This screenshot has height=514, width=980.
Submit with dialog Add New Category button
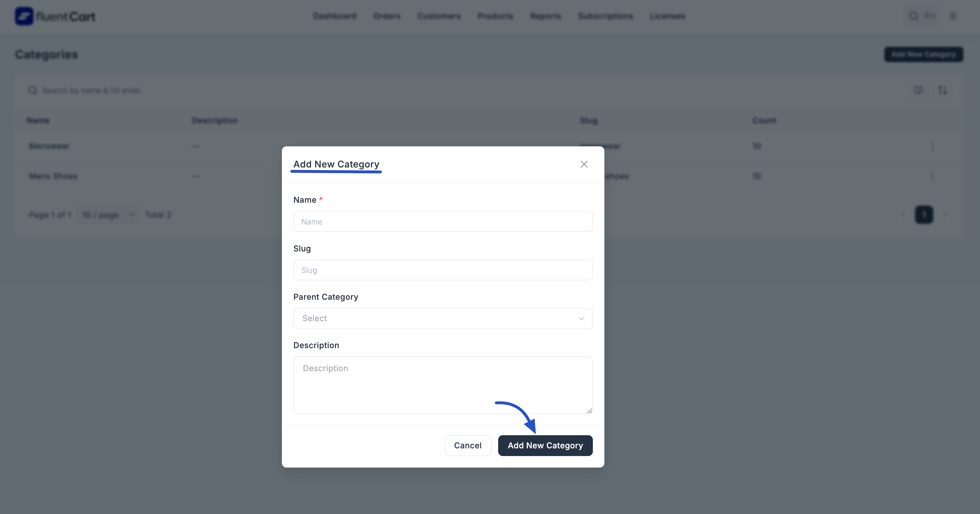pyautogui.click(x=545, y=445)
